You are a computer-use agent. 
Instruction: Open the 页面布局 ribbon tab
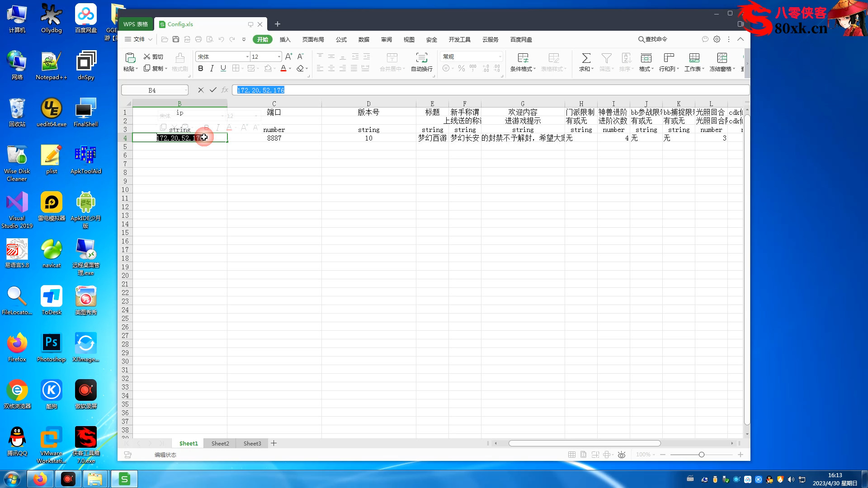[x=313, y=39]
